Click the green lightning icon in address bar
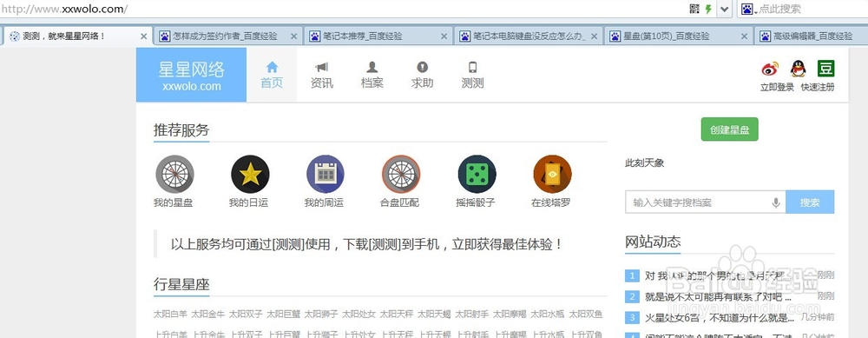The image size is (868, 338). click(x=708, y=9)
